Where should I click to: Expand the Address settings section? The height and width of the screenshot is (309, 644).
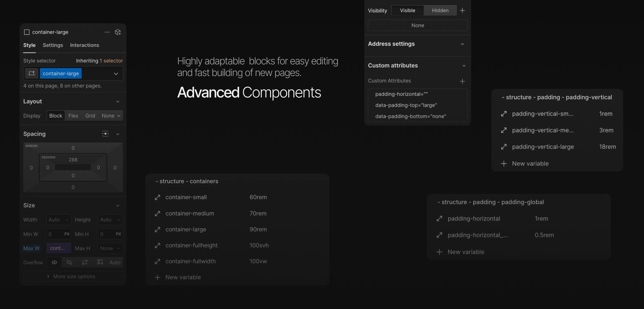point(462,44)
